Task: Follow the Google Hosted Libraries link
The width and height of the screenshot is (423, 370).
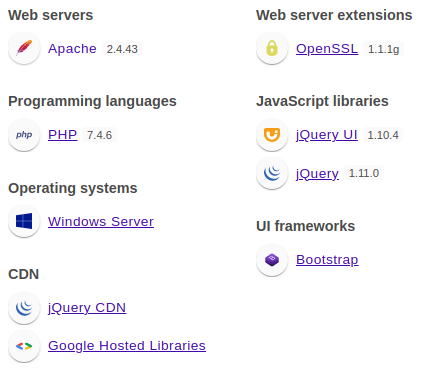Action: (127, 346)
